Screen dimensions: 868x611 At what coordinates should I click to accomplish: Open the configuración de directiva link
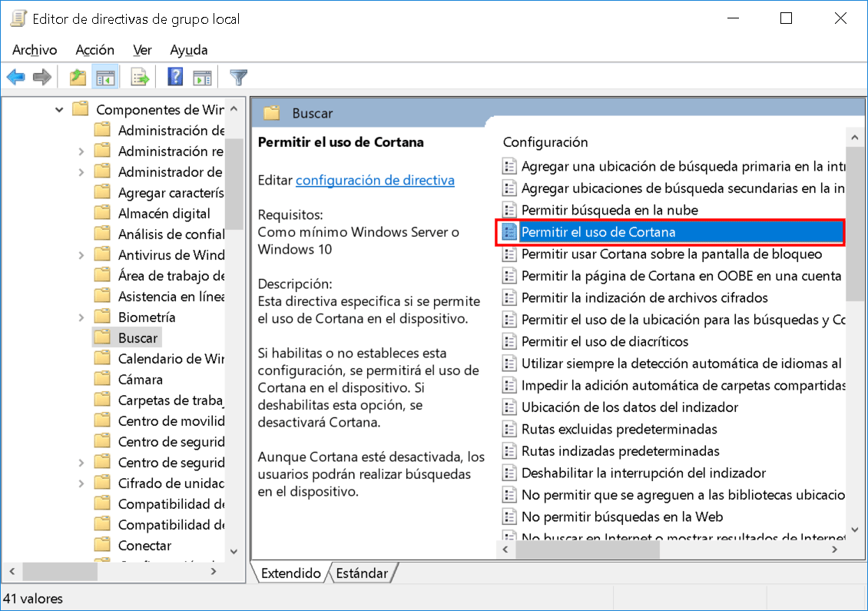375,180
